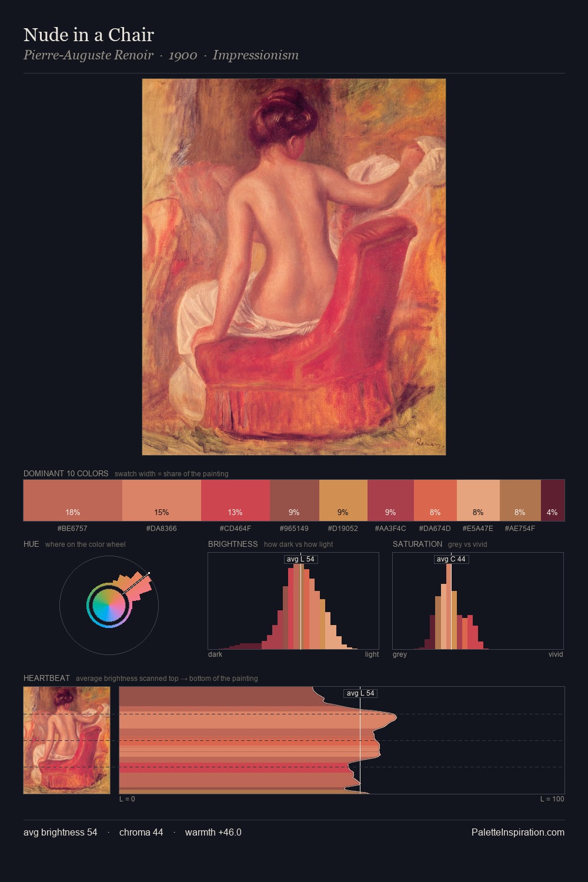Click the year '1900' in subtitle
The image size is (588, 882).
pos(183,55)
